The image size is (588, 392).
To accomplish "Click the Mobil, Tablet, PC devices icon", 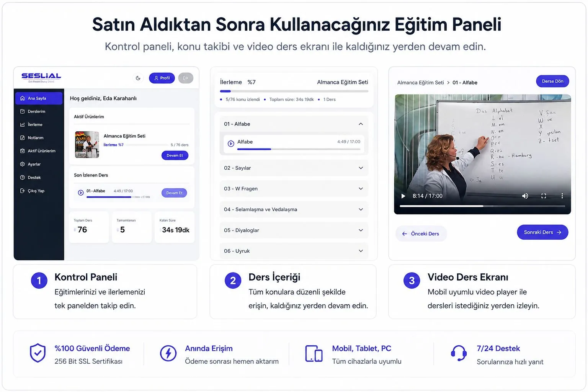I will coord(314,353).
